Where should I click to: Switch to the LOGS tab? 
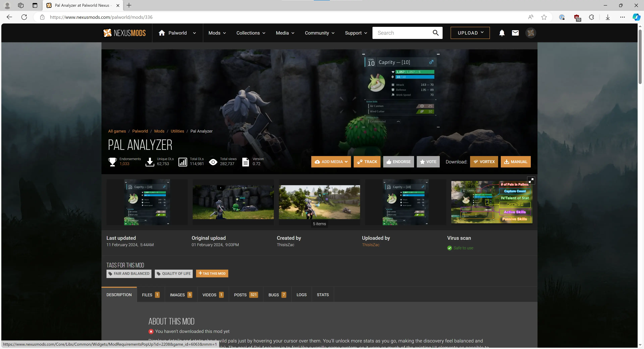(302, 295)
